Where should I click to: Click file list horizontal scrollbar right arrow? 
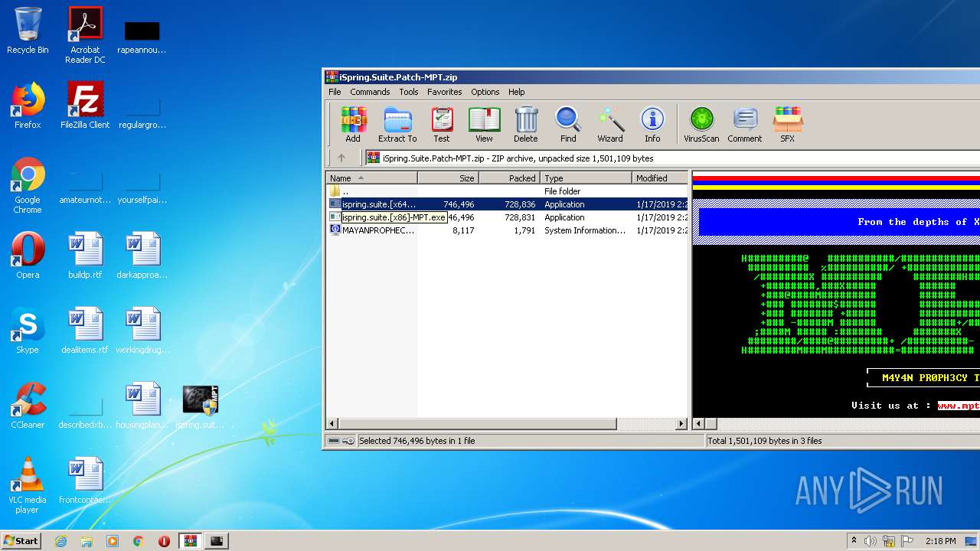(681, 423)
